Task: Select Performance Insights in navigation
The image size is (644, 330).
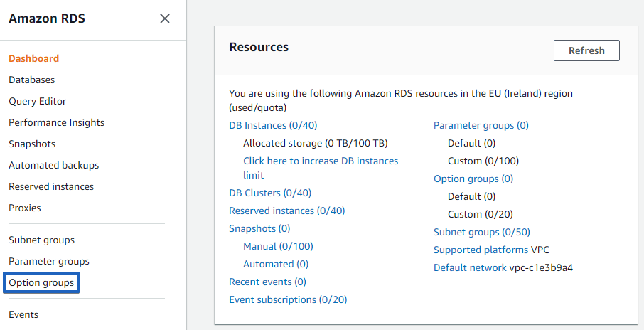Action: 56,122
